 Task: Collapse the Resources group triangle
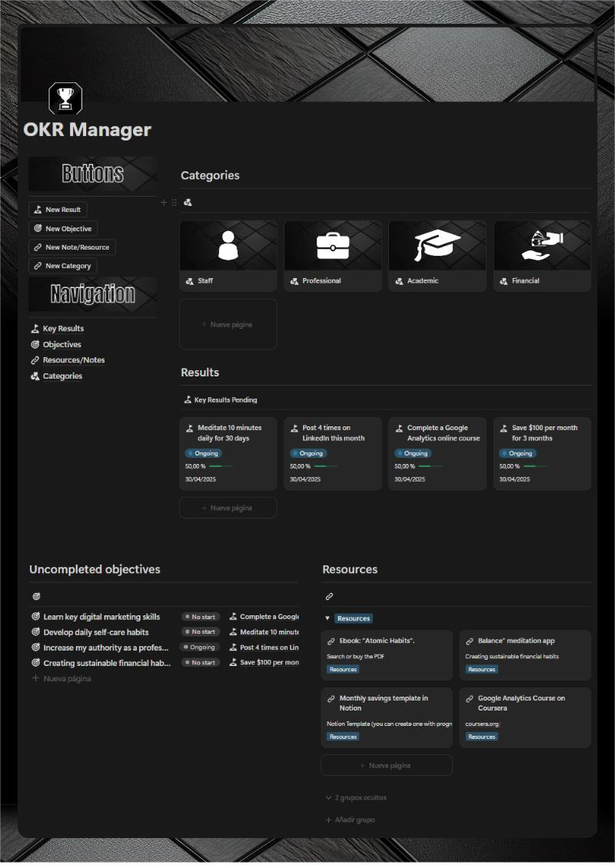tap(327, 618)
